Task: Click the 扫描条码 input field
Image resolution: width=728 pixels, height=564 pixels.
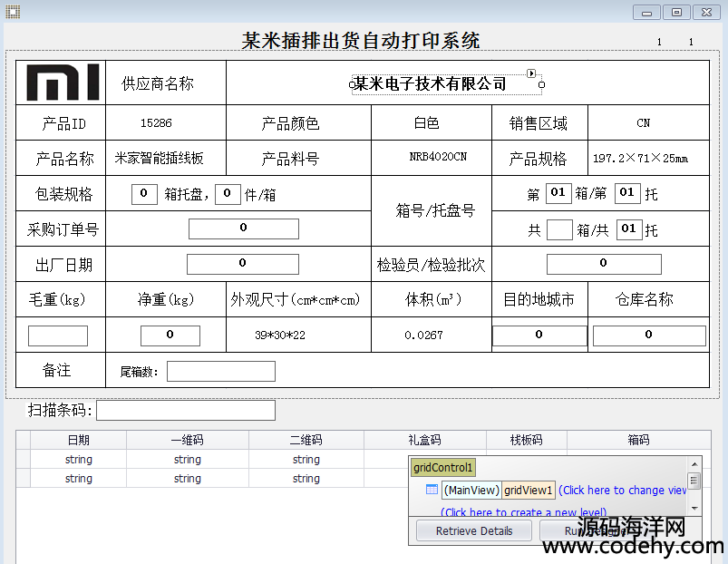Action: point(186,411)
